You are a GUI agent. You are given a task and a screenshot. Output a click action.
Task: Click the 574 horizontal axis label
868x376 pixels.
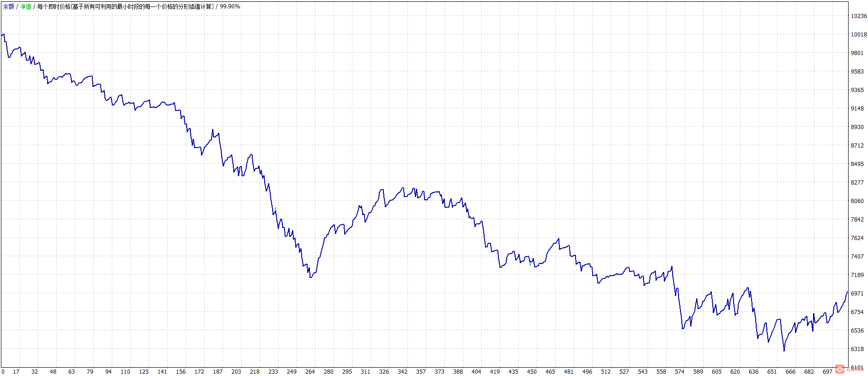[x=680, y=372]
